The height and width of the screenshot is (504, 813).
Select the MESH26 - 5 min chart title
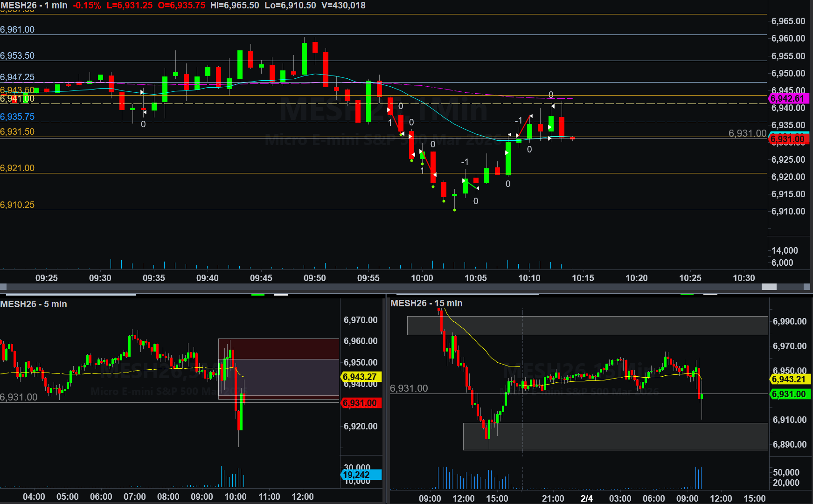34,304
